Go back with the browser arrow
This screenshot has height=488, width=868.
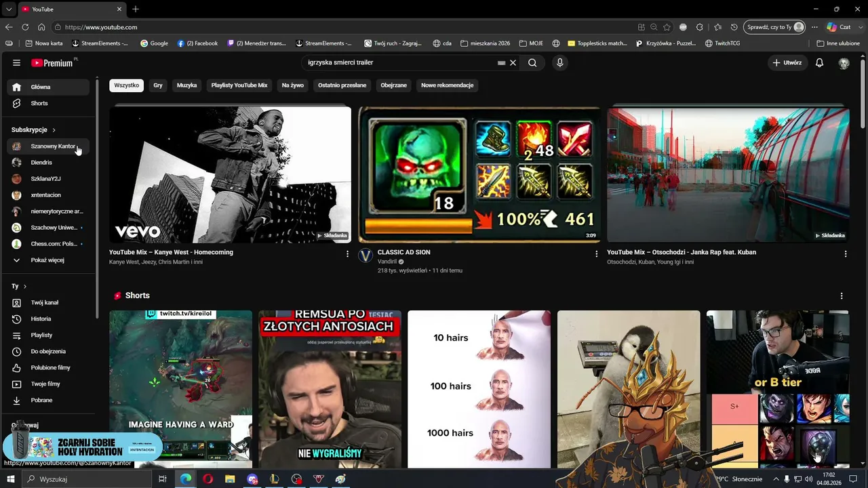coord(9,27)
